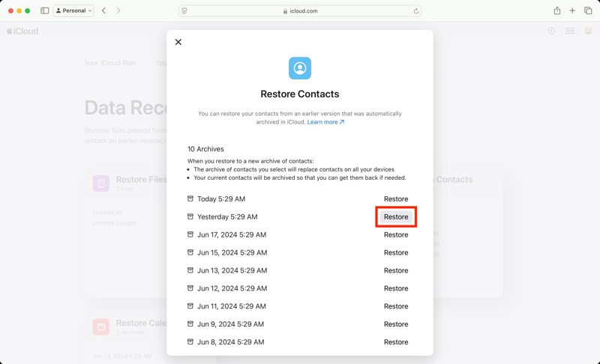The height and width of the screenshot is (364, 600).
Task: Open the page settings icon in address bar
Action: pyautogui.click(x=184, y=10)
